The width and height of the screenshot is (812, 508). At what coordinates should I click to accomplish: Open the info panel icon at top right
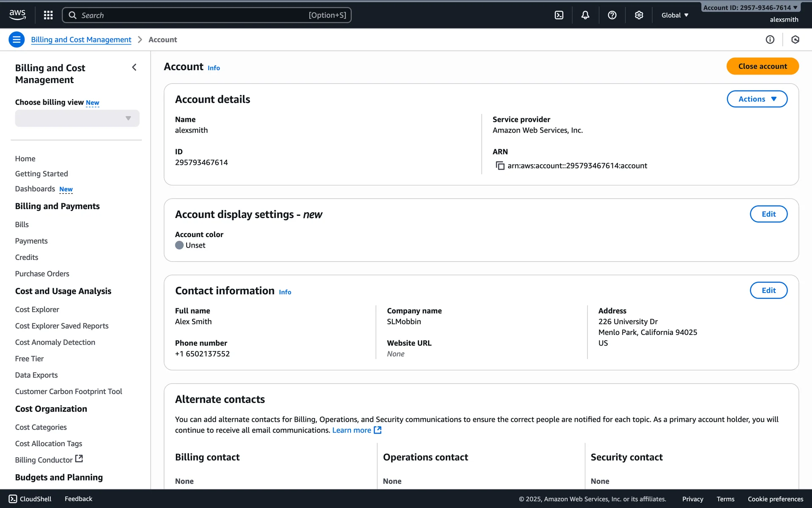(x=770, y=39)
